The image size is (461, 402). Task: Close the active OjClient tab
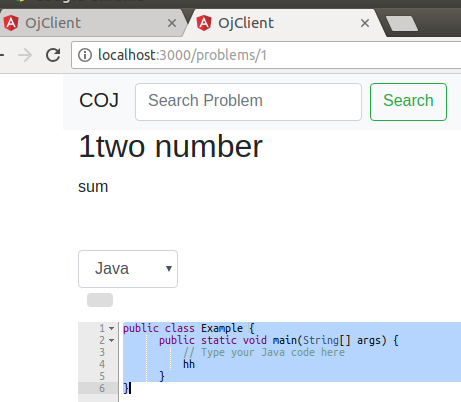(365, 23)
